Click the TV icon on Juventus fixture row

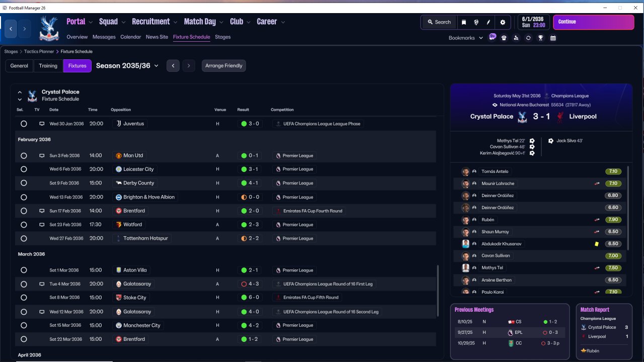[x=42, y=124]
